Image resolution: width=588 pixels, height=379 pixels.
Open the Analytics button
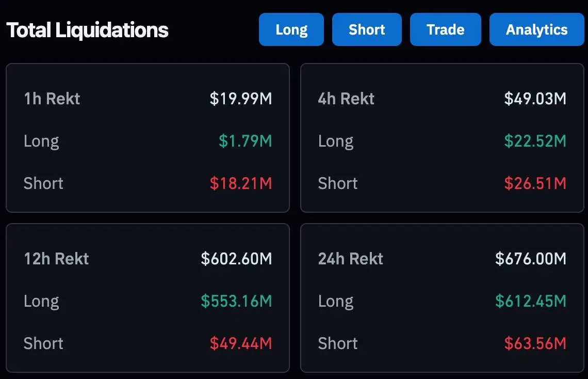(536, 30)
